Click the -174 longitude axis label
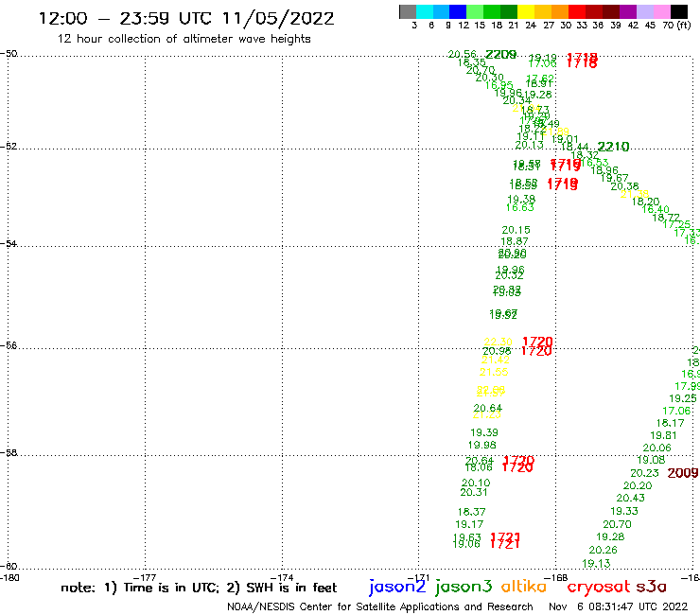The width and height of the screenshot is (700, 615). (282, 578)
